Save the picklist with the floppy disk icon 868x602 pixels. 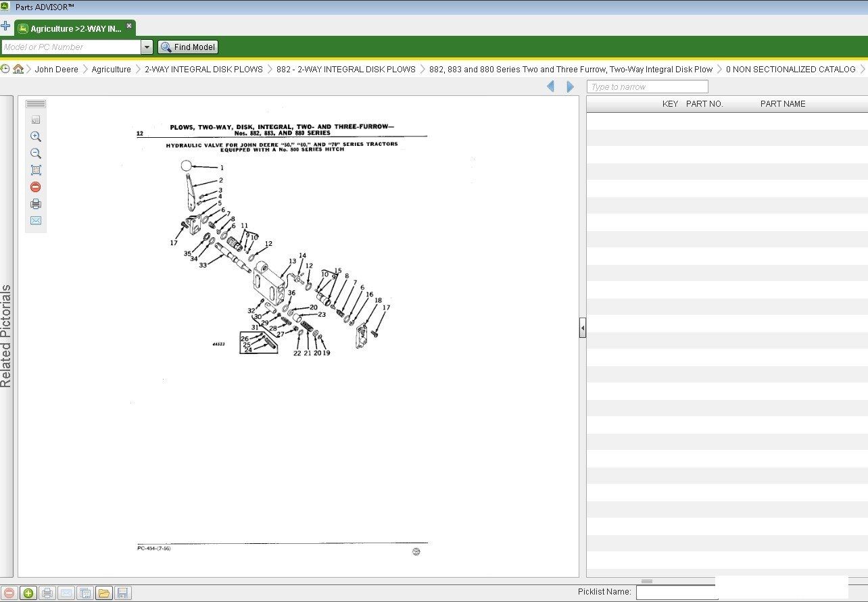(x=122, y=593)
